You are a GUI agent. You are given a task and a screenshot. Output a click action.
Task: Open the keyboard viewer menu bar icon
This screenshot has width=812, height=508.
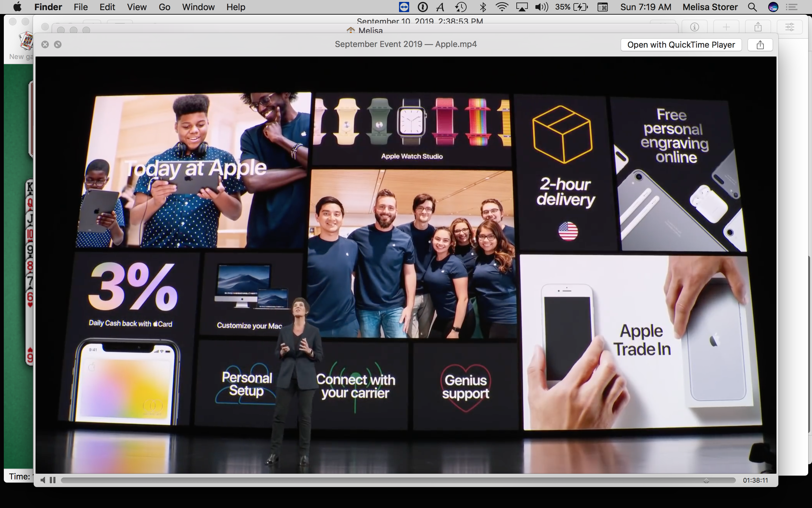[x=603, y=7]
